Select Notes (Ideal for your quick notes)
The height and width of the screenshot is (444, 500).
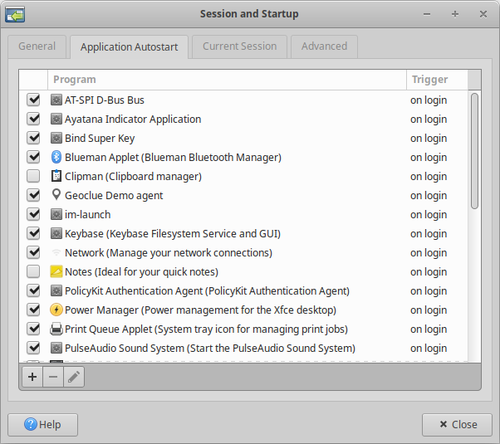tap(141, 272)
